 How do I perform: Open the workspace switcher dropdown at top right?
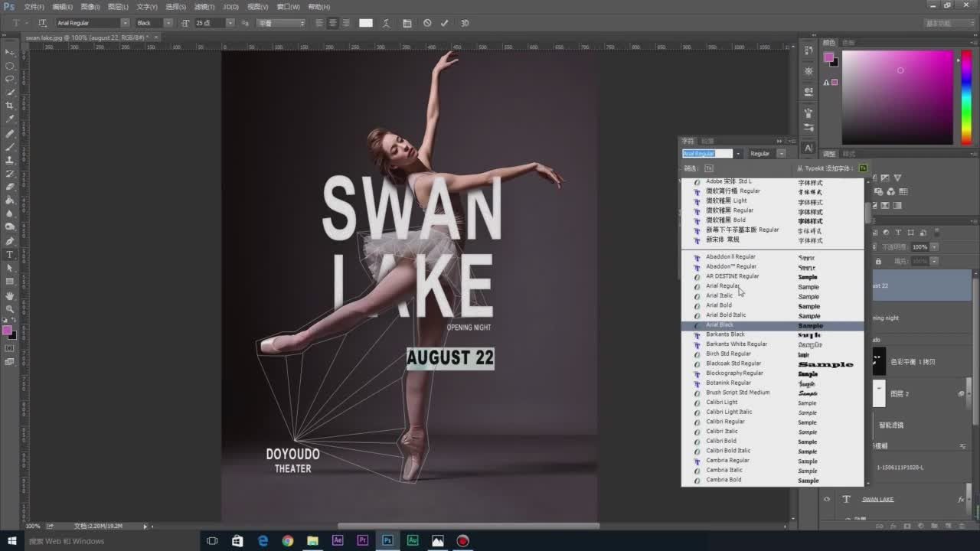(949, 23)
